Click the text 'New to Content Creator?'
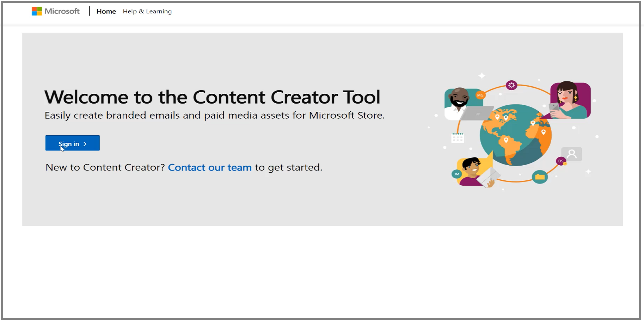644x322 pixels. click(x=105, y=167)
